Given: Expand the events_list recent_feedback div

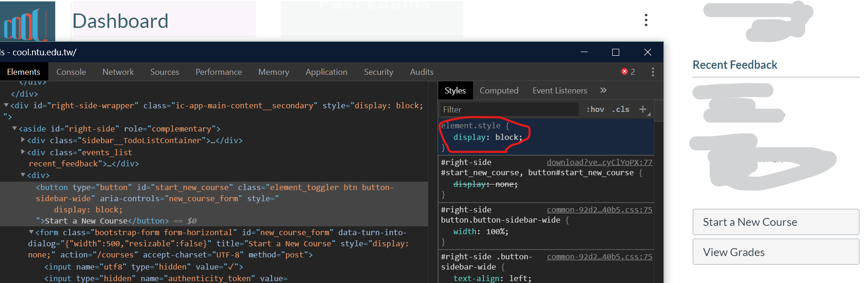Looking at the screenshot, I should coord(23,152).
